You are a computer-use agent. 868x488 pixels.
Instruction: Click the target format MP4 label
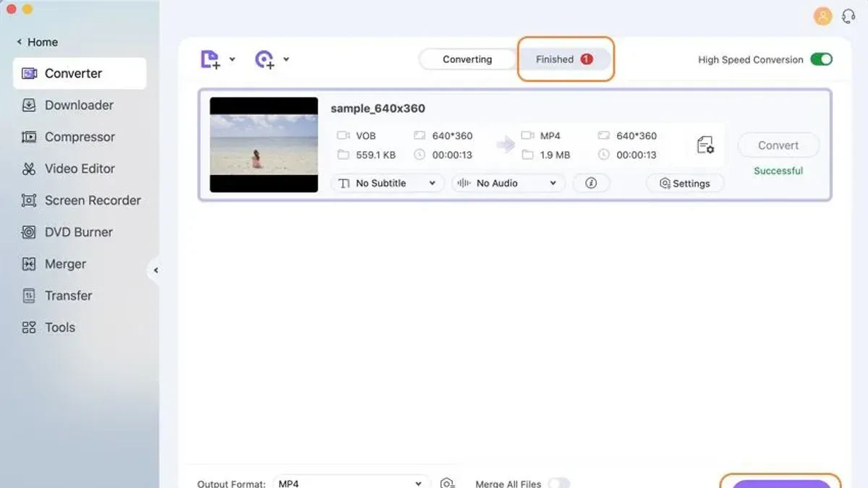(550, 135)
